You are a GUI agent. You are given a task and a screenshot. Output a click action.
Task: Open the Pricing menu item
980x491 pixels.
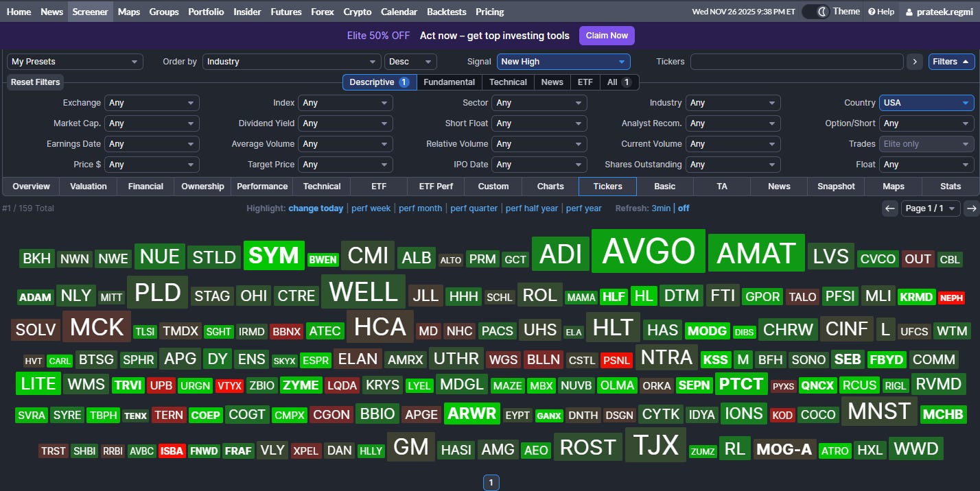(x=489, y=12)
